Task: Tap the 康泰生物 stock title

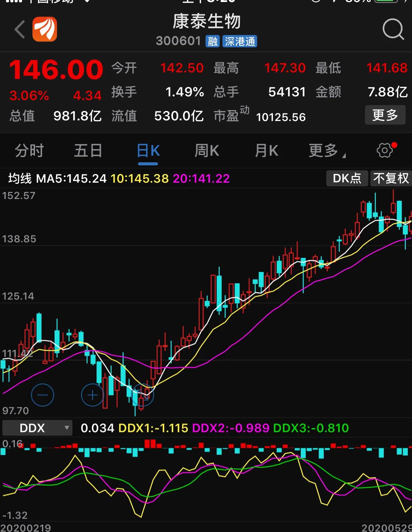Action: click(207, 21)
